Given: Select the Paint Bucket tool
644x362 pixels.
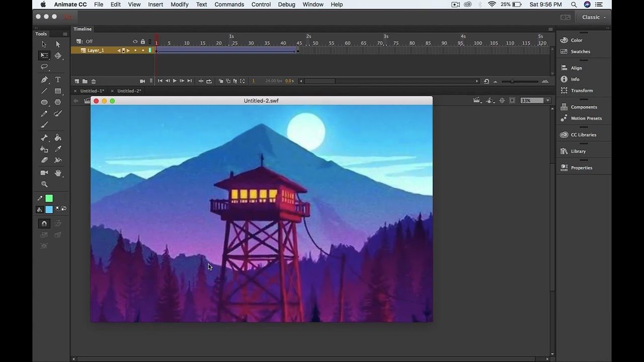Looking at the screenshot, I should pos(58,137).
